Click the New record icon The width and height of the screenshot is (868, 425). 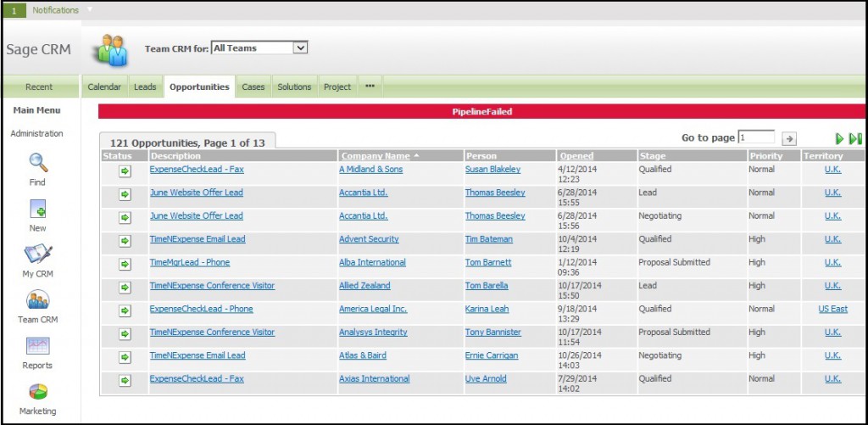click(37, 209)
